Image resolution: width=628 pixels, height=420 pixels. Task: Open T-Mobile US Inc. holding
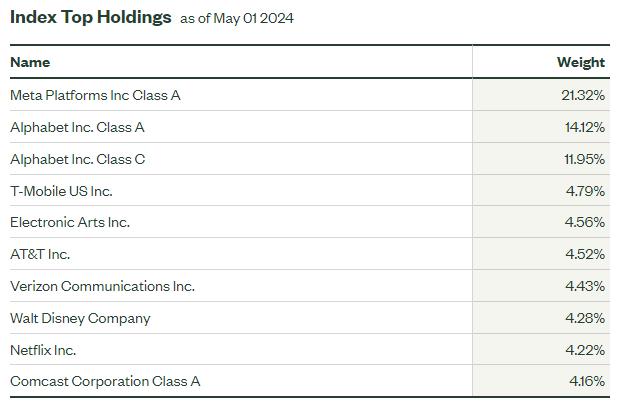pyautogui.click(x=61, y=191)
